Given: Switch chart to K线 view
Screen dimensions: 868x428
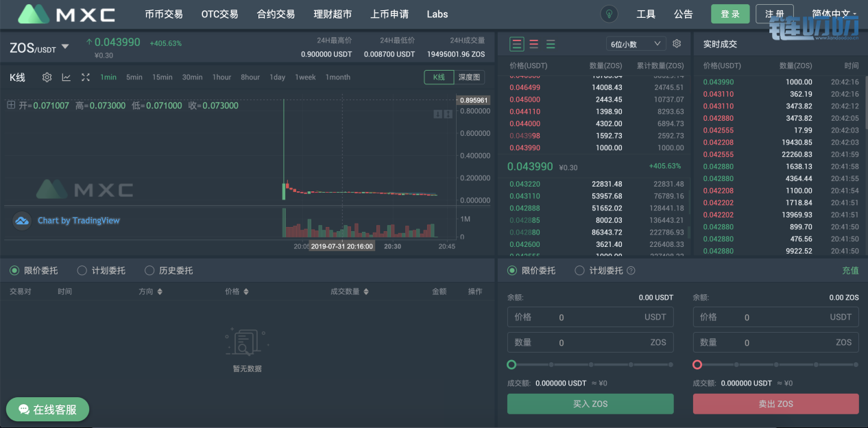Looking at the screenshot, I should point(439,78).
